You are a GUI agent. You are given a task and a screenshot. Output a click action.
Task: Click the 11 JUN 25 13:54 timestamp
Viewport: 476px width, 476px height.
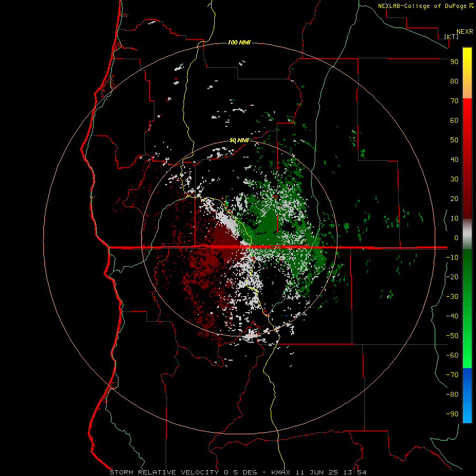click(x=331, y=472)
